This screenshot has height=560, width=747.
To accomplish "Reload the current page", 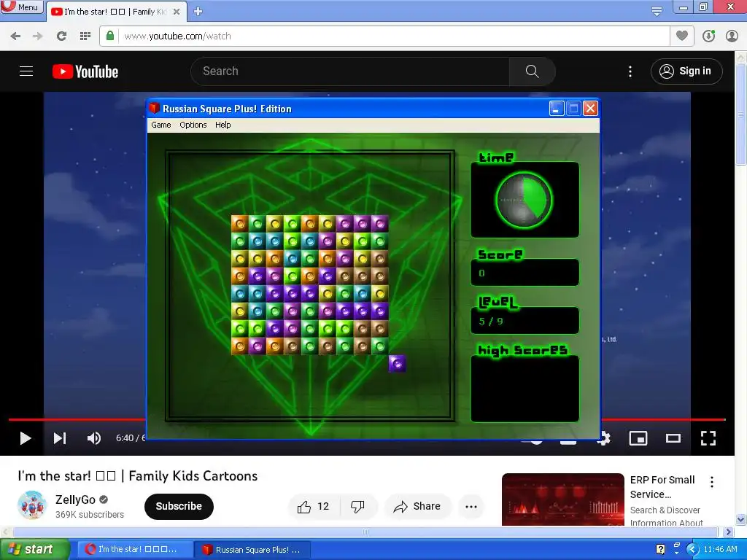I will (x=61, y=36).
